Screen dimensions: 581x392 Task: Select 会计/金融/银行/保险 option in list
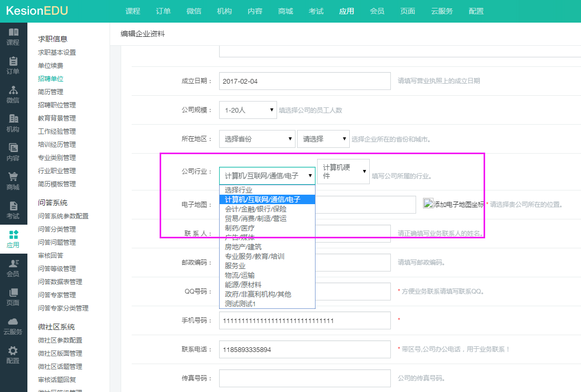[x=255, y=209]
